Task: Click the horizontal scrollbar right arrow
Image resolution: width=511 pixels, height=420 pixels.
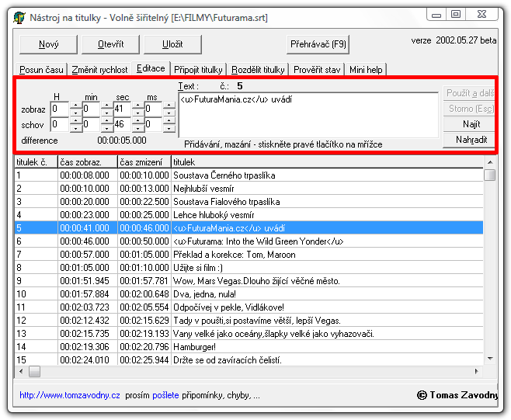Action: (477, 371)
